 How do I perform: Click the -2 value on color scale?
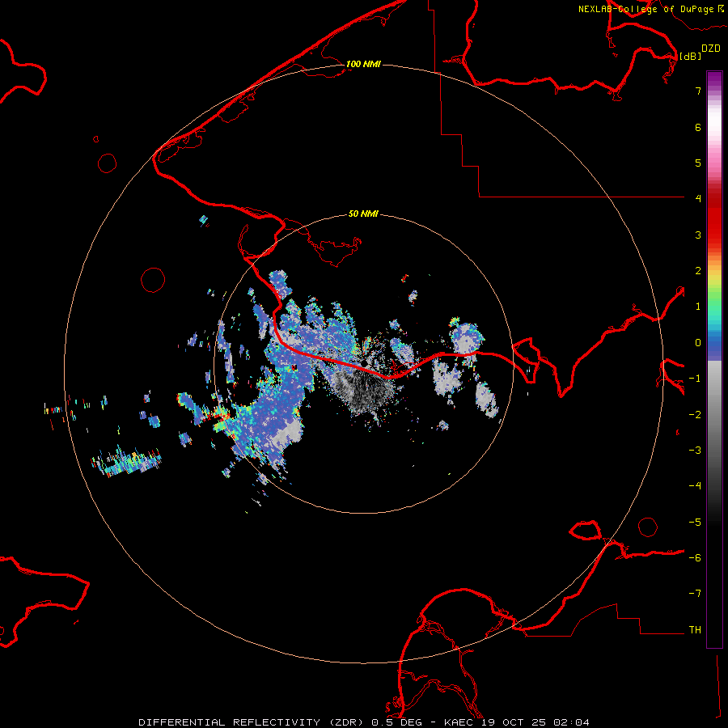click(695, 415)
